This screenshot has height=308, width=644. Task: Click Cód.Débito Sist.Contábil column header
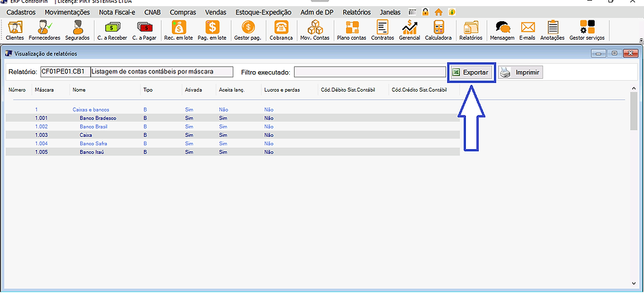[348, 90]
